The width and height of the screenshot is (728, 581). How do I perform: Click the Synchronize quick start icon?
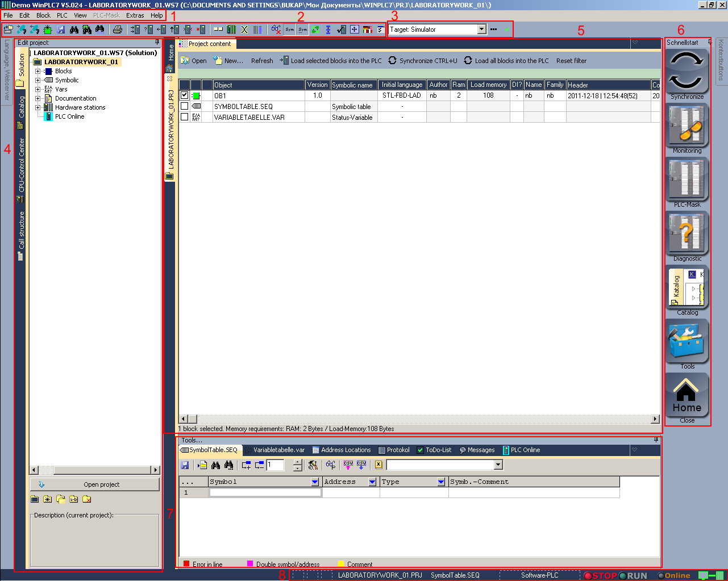coord(687,71)
